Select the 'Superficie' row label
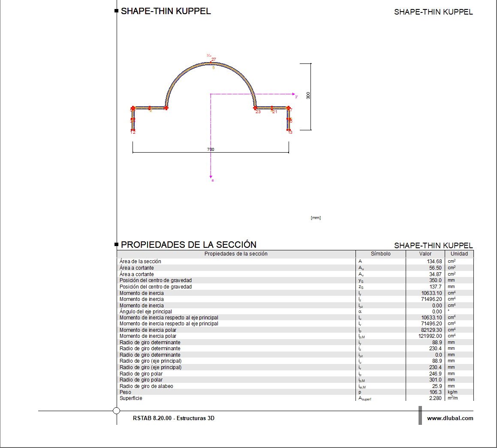 pyautogui.click(x=131, y=398)
